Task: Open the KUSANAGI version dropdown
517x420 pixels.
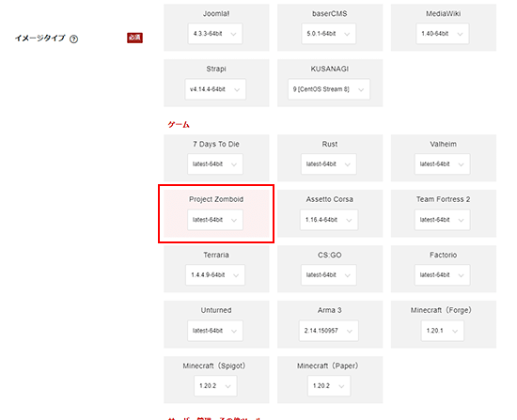Action: coord(329,89)
